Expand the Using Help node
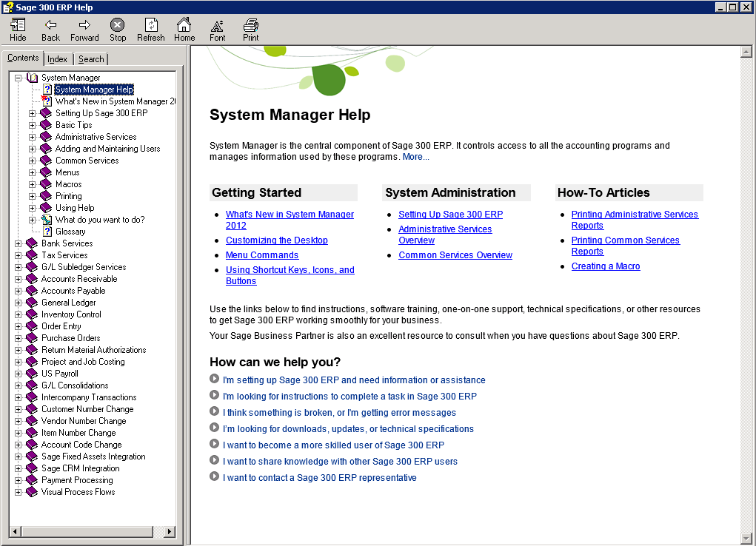 click(x=32, y=208)
